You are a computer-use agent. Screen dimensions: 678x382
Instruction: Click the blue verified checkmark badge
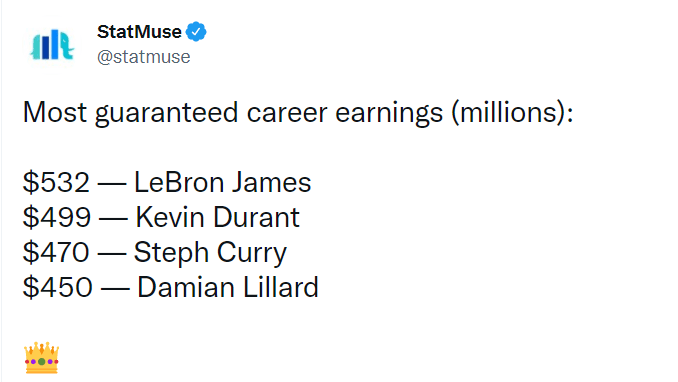click(x=196, y=32)
